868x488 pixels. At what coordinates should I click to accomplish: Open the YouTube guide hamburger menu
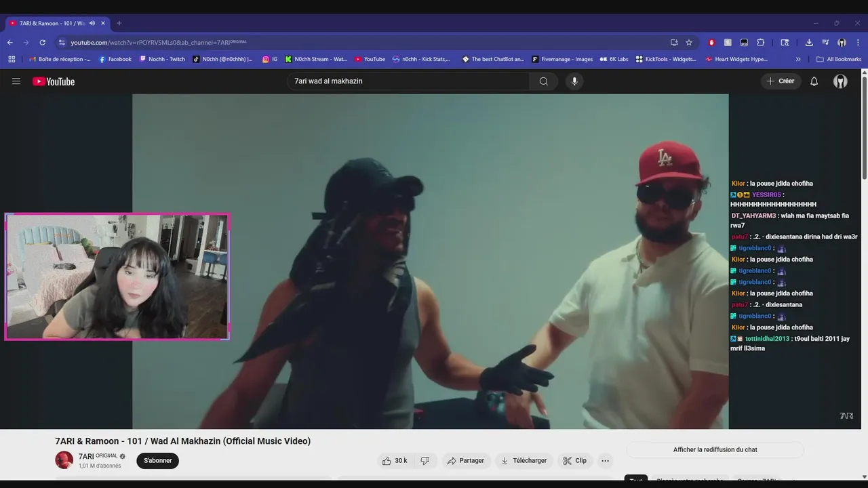pos(16,81)
